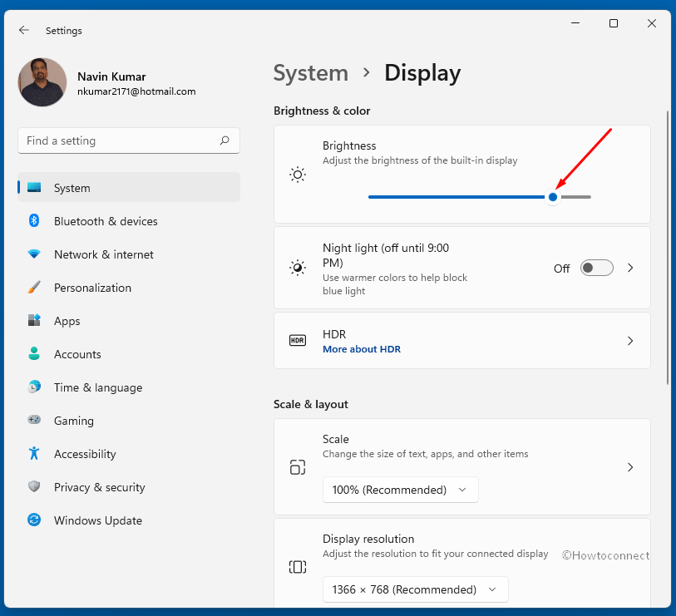Select Accessibility in the sidebar

[x=129, y=454]
